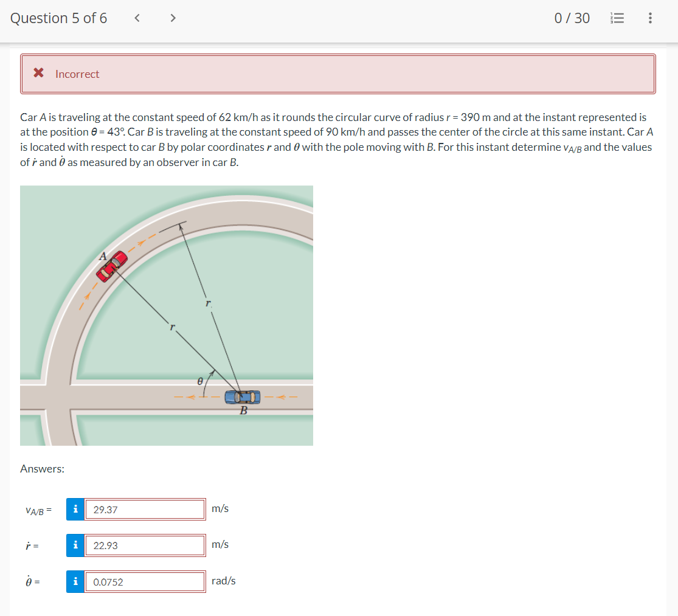Image resolution: width=678 pixels, height=616 pixels.
Task: Click the 'Question 5 of 6' heading
Action: click(58, 18)
